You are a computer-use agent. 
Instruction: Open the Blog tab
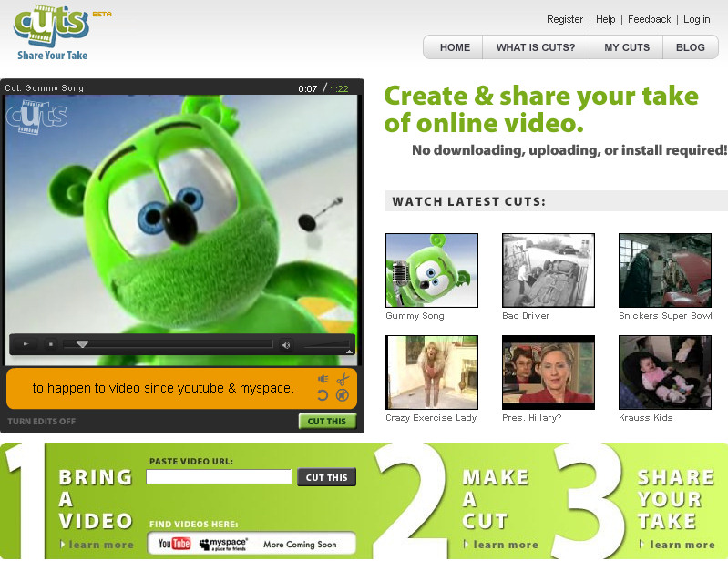coord(691,47)
